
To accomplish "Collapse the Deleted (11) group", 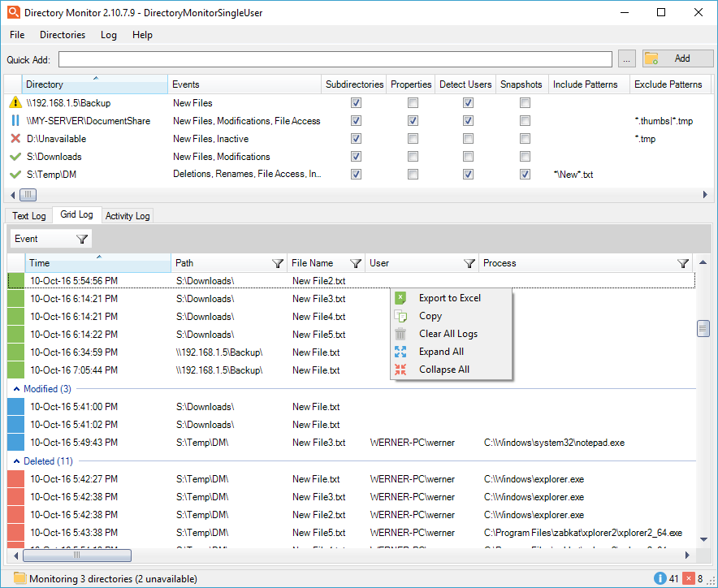I will pyautogui.click(x=16, y=461).
